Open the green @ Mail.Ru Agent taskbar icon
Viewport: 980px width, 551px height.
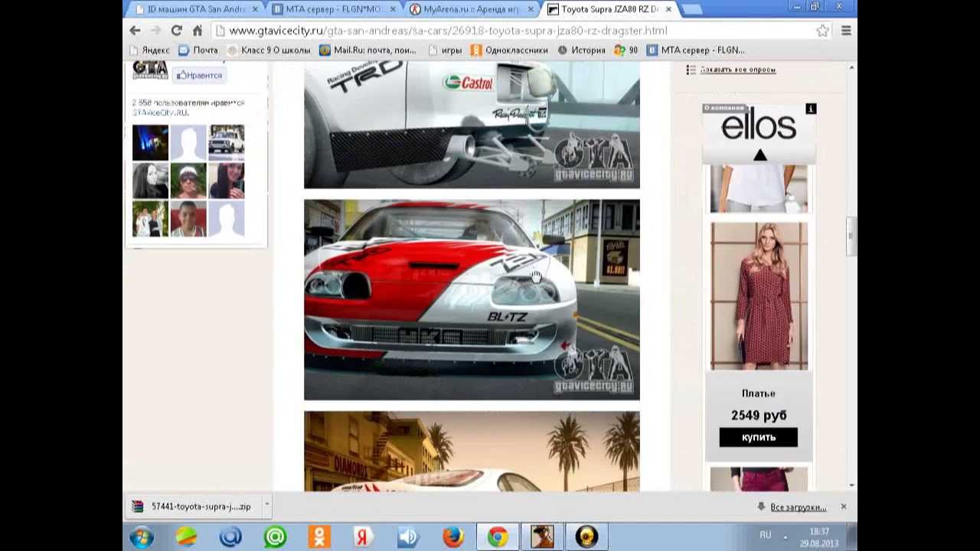coord(275,536)
